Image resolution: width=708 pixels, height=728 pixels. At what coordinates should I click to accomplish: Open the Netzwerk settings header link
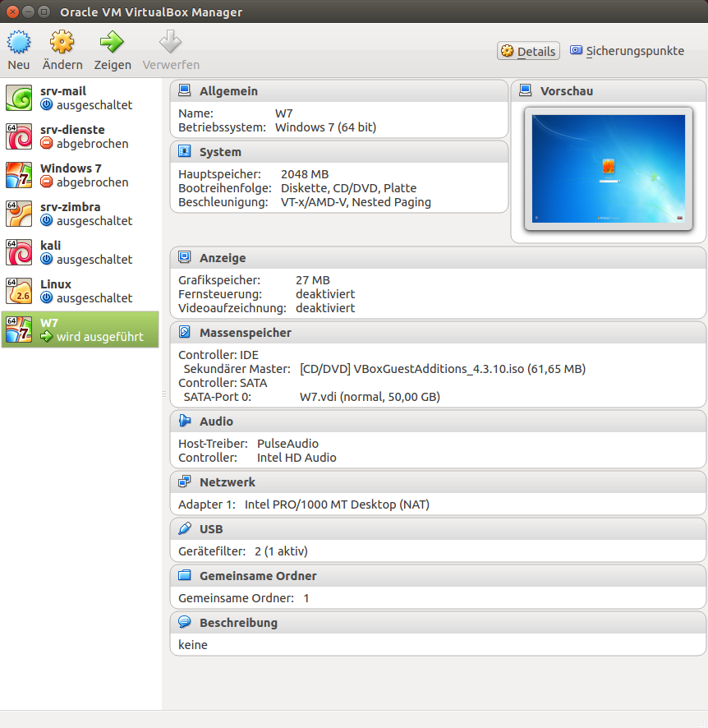[x=228, y=482]
